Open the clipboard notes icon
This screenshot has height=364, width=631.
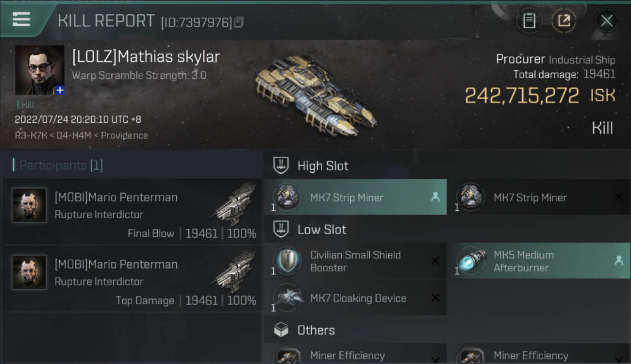click(529, 21)
